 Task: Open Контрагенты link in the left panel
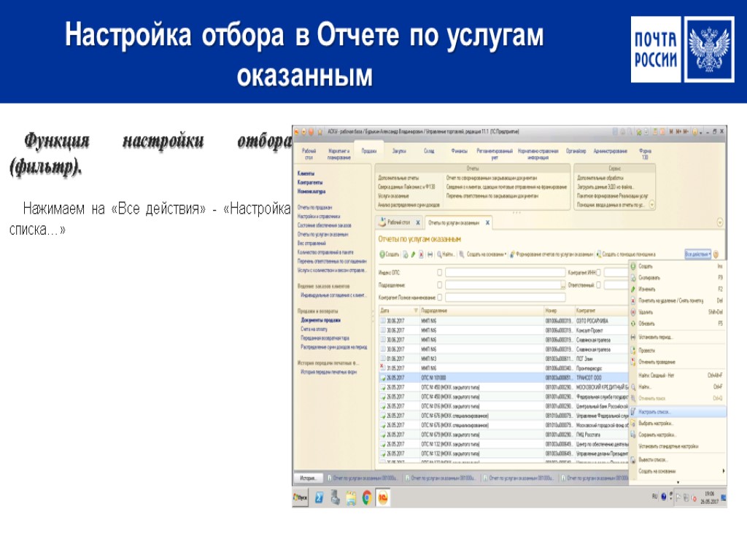click(x=310, y=182)
